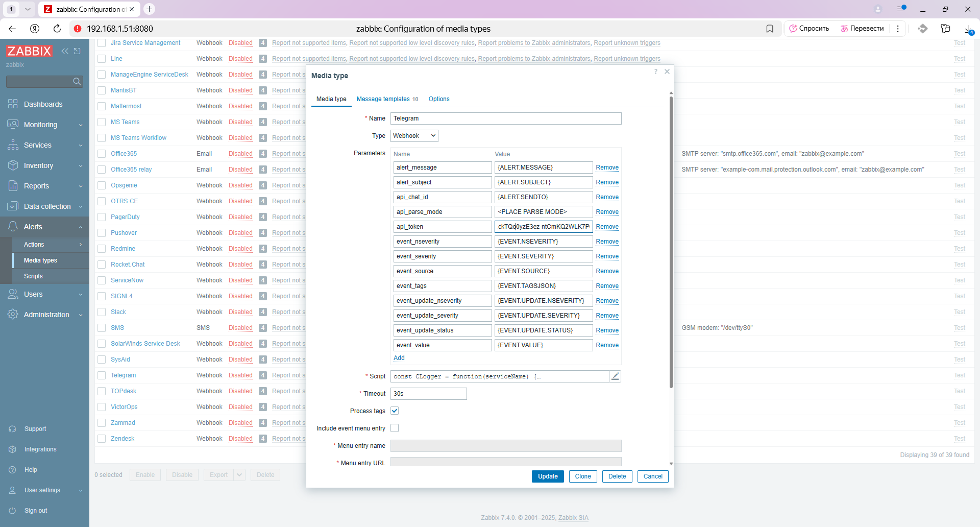Click the Name field containing Telegram

506,118
